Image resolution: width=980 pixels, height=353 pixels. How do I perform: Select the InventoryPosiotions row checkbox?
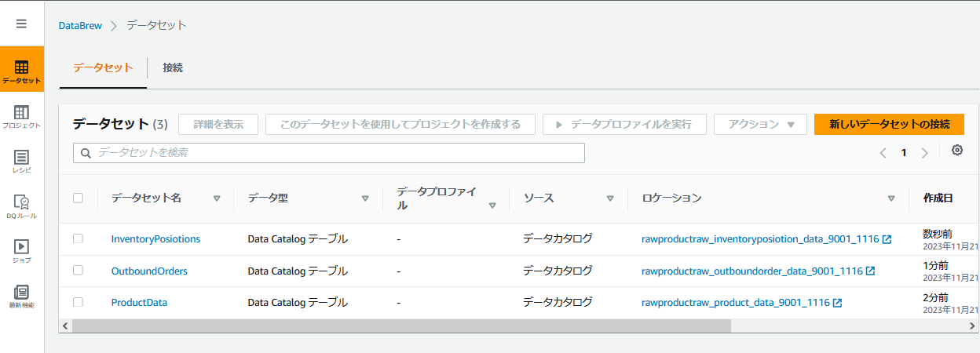click(x=78, y=238)
